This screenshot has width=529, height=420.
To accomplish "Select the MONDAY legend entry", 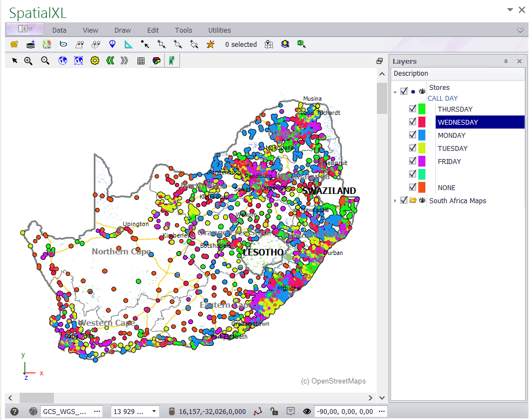I will coord(452,135).
